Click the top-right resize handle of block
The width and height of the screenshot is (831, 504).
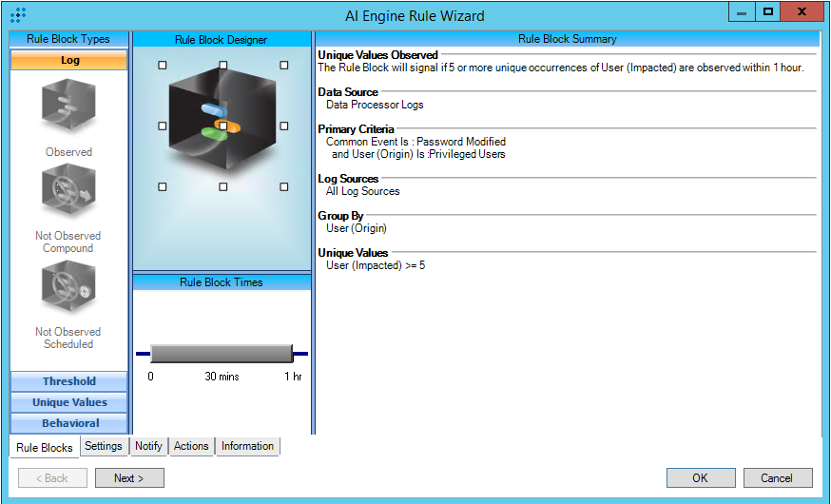[x=284, y=66]
